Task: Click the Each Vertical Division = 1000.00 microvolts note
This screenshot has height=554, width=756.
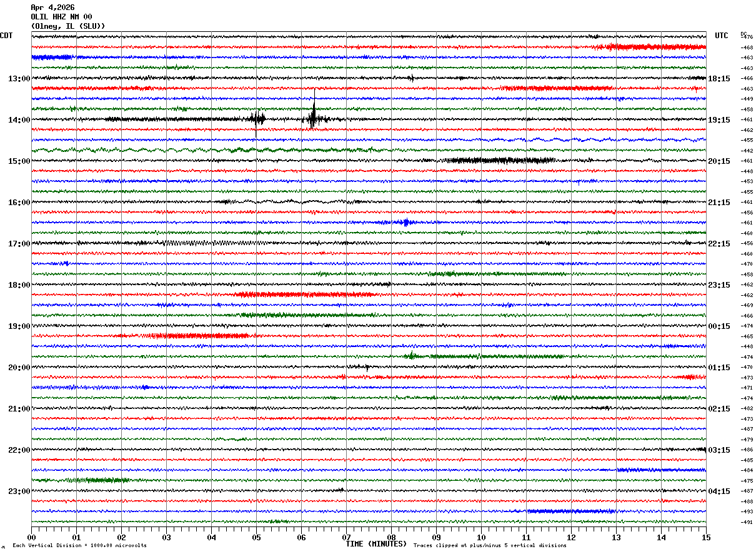Action: click(79, 546)
